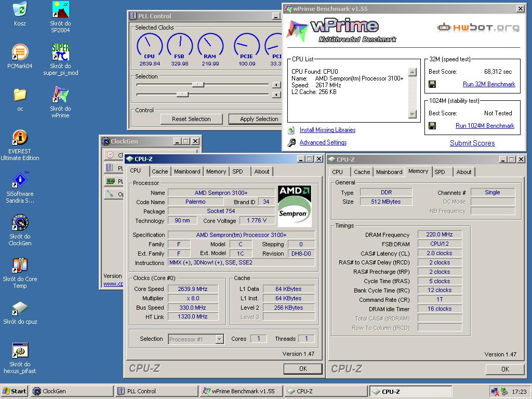532x399 pixels.
Task: Open the ClockGen desktop shortcut icon
Action: click(20, 222)
